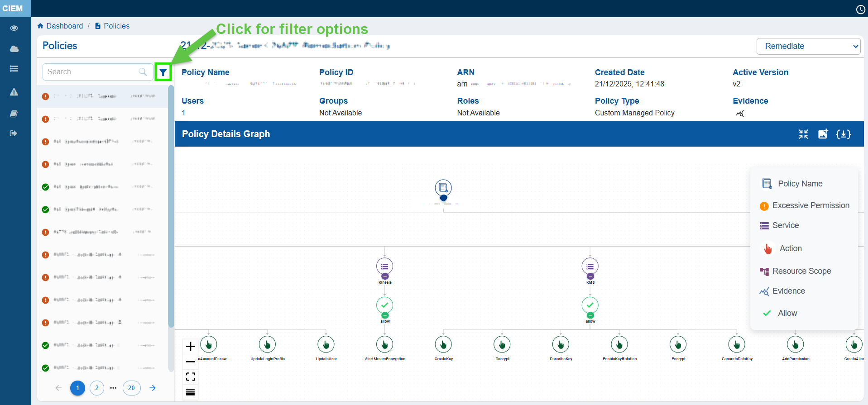868x405 pixels.
Task: Toggle the graph legend panel button
Action: tap(191, 392)
